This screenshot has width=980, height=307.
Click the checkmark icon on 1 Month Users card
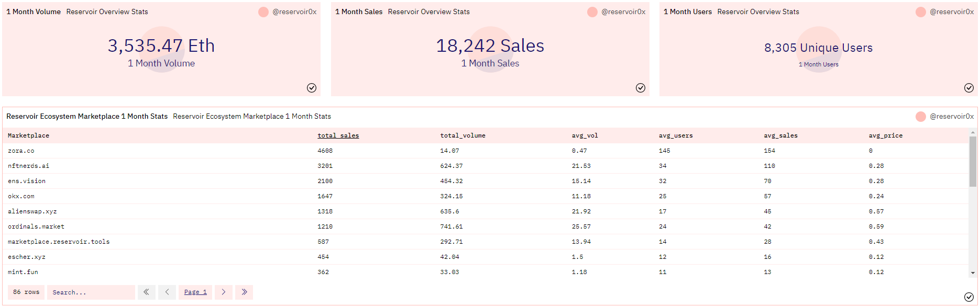pyautogui.click(x=969, y=88)
